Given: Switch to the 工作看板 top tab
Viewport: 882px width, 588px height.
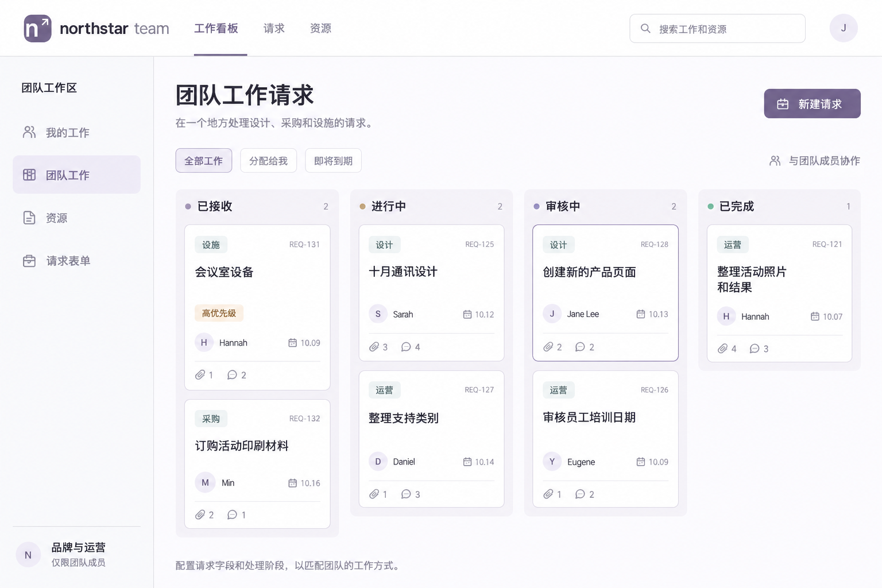Looking at the screenshot, I should 216,28.
